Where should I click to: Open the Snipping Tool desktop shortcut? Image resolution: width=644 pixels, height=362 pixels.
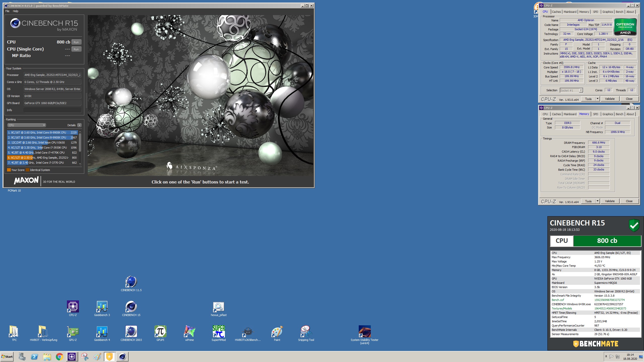[306, 334]
